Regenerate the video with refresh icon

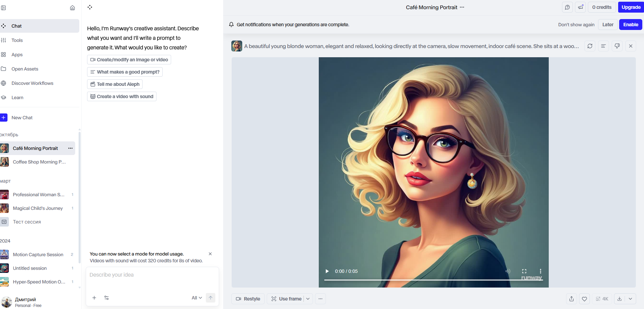(590, 46)
